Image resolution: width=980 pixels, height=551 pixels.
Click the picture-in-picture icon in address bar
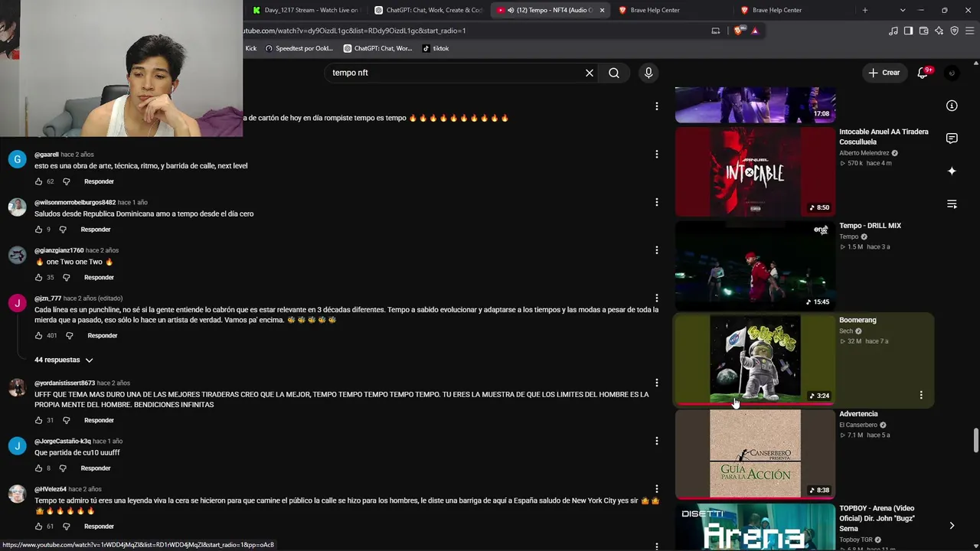(716, 31)
